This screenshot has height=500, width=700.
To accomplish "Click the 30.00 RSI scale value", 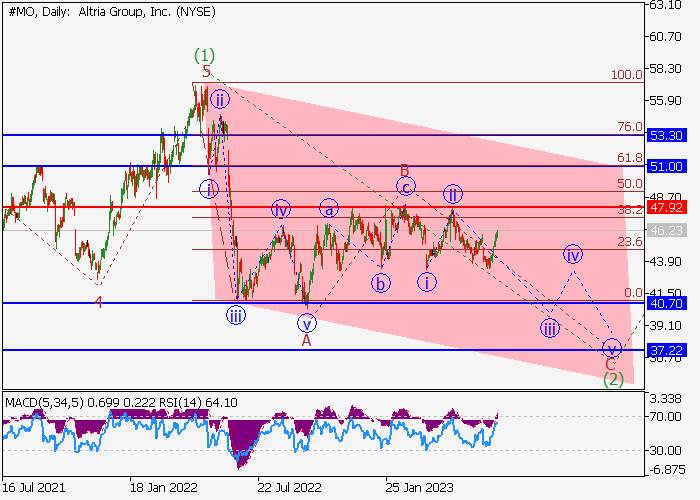I will (665, 450).
